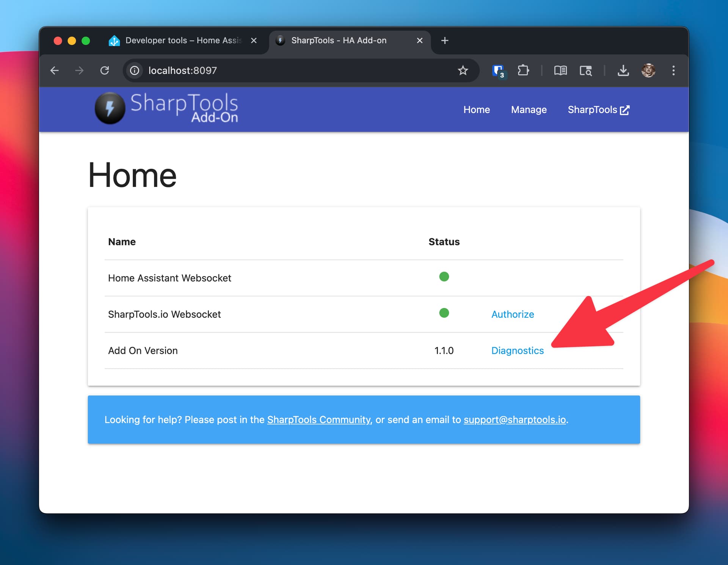
Task: Open the Bitwarden extension with badge 3
Action: pos(498,71)
